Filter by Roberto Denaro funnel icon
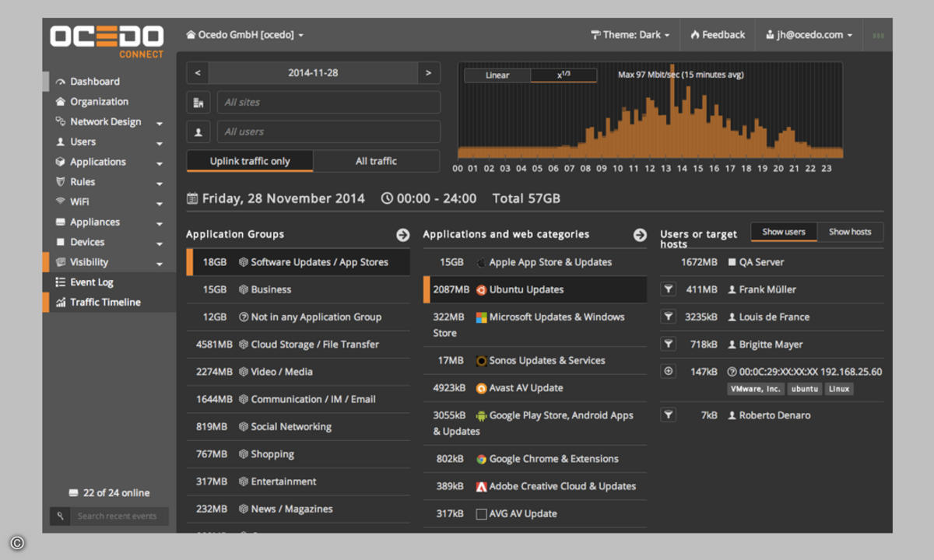This screenshot has width=934, height=560. point(668,415)
